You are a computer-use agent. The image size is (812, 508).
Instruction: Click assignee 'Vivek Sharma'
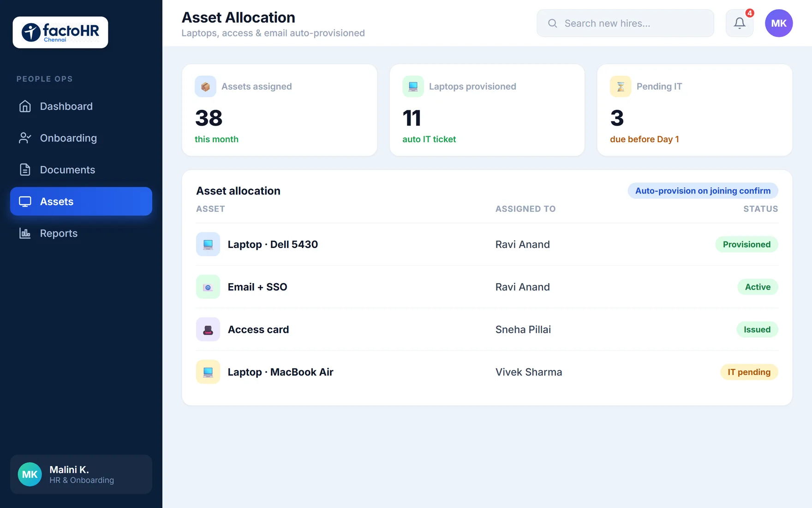coord(529,372)
